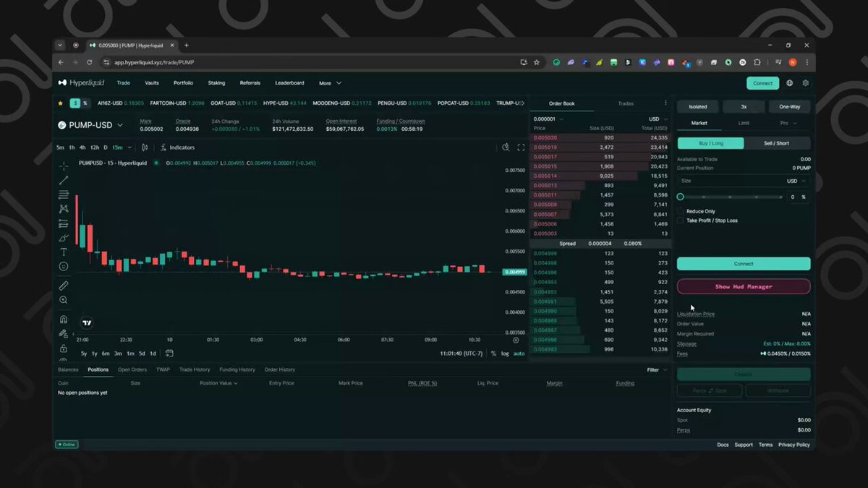868x488 pixels.
Task: Toggle the $ display in ticker bar
Action: [74, 103]
